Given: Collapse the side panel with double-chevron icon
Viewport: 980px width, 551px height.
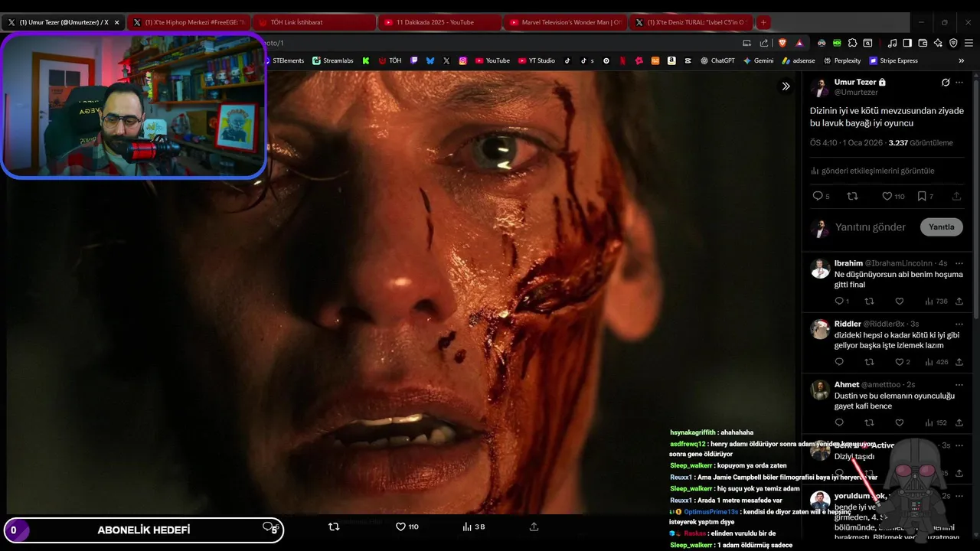Looking at the screenshot, I should pos(786,86).
